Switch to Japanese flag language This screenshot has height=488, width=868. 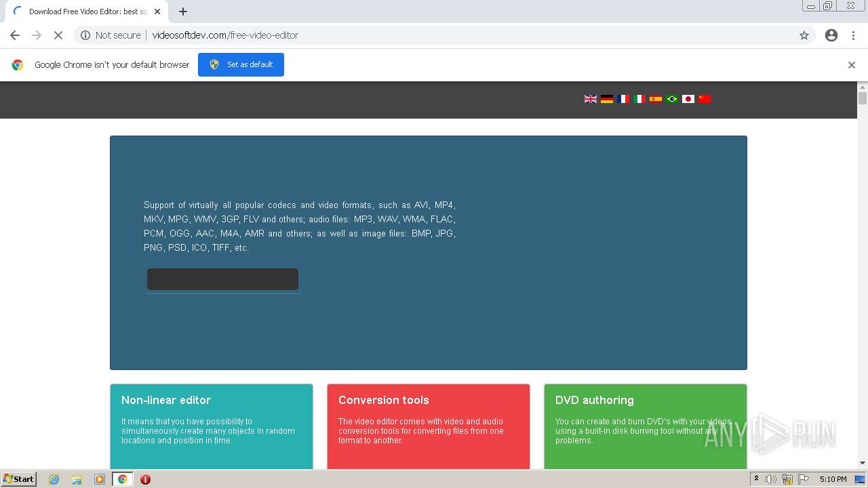[688, 99]
